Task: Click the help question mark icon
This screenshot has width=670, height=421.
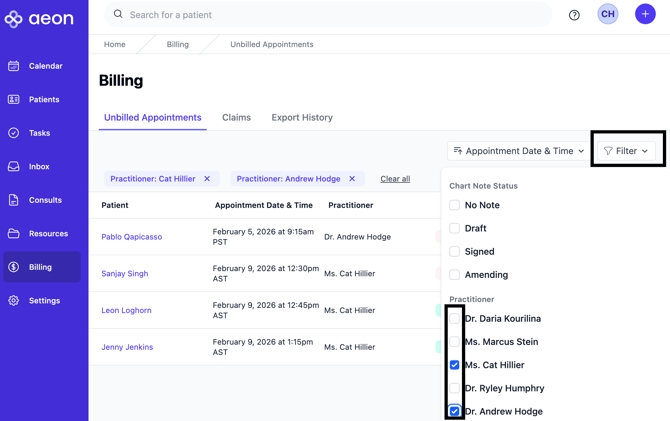Action: (x=574, y=15)
